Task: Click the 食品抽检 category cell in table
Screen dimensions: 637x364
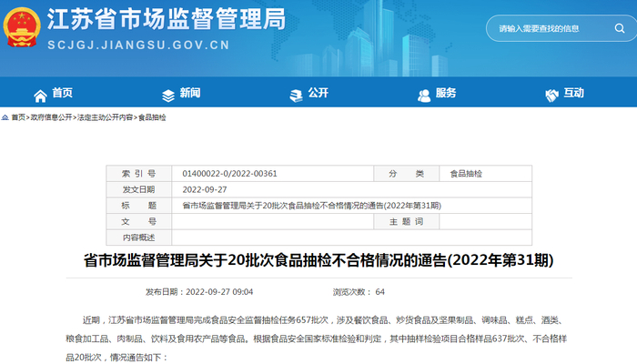Action: (485, 174)
